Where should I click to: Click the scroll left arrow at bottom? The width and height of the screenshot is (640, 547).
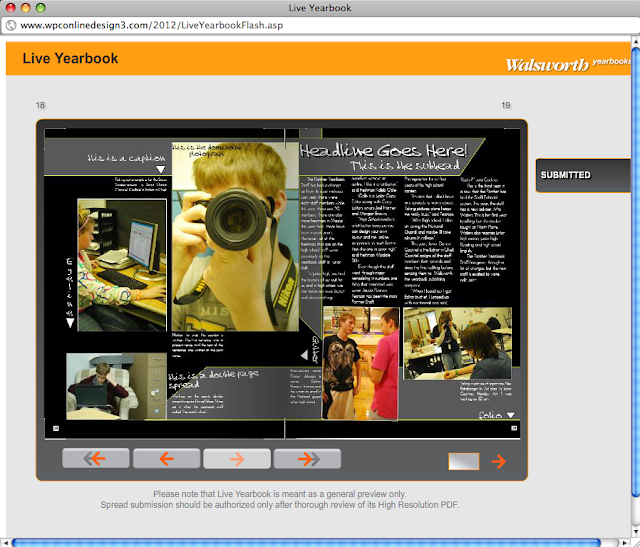[x=5, y=543]
